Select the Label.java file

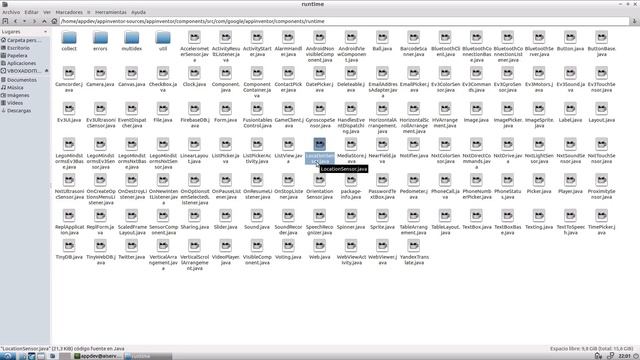click(x=570, y=112)
